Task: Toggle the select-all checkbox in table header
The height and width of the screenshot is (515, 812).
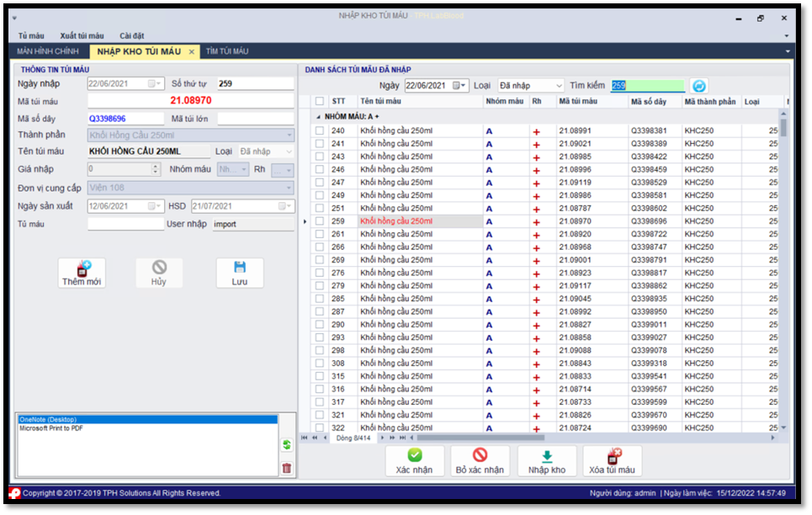Action: [x=320, y=102]
